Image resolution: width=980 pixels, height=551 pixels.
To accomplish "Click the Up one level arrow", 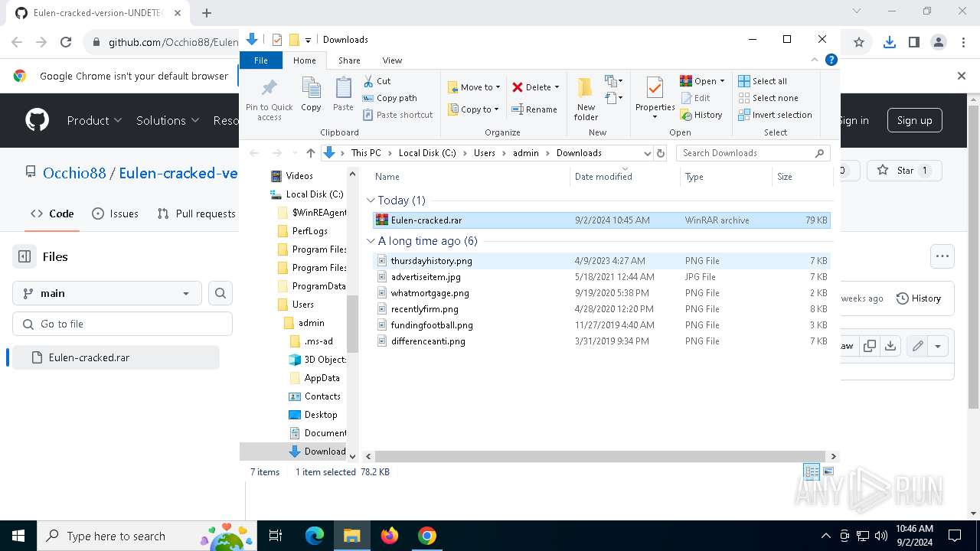I will tap(310, 153).
